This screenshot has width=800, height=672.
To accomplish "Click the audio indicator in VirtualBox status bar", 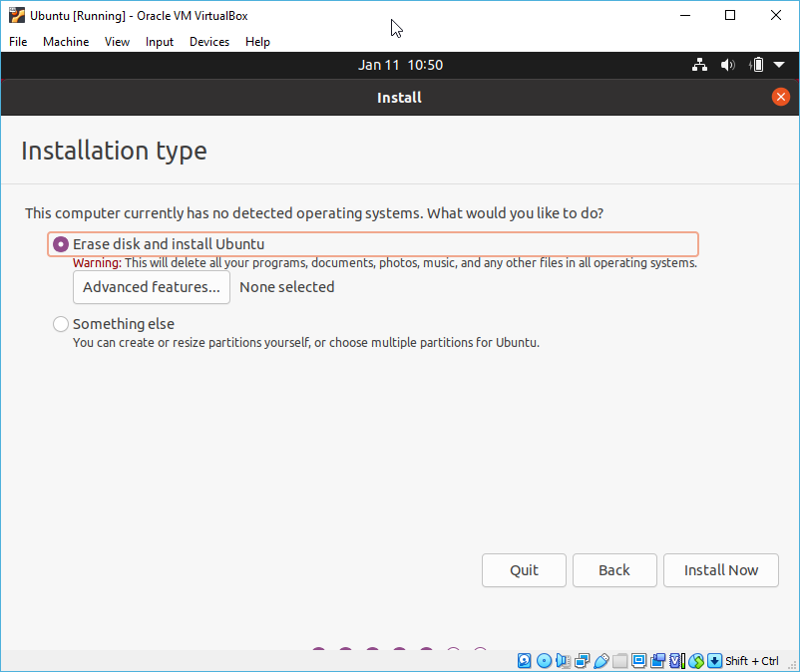I will click(x=563, y=661).
